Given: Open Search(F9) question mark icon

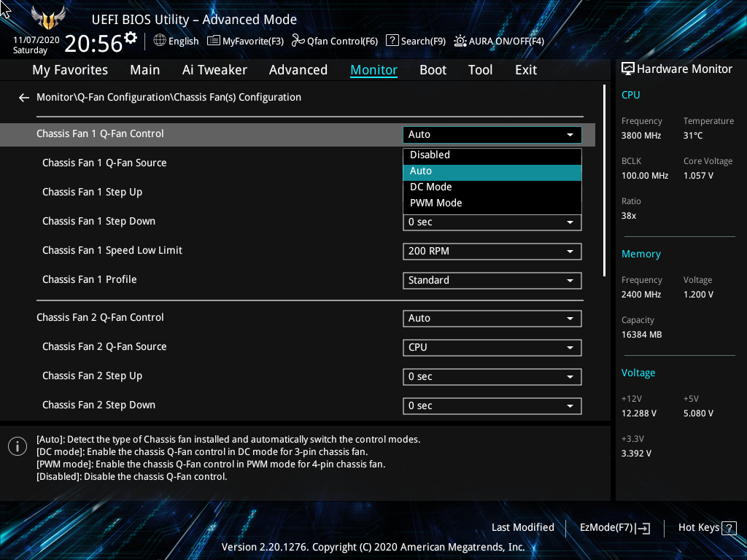Looking at the screenshot, I should 392,41.
